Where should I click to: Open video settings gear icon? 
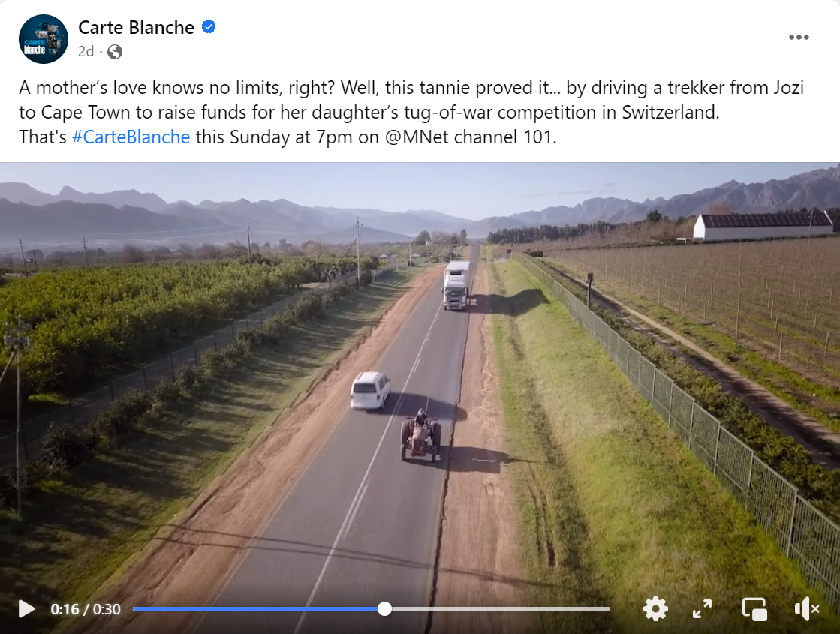point(655,608)
